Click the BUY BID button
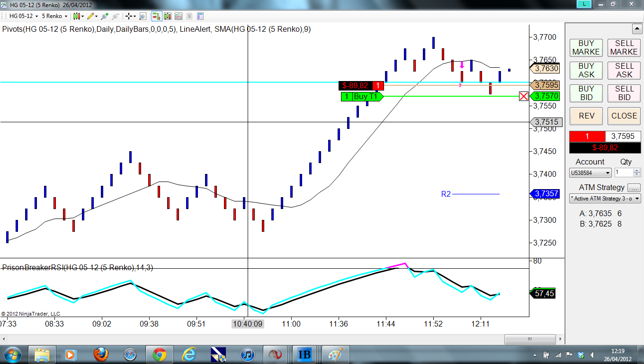 coord(586,93)
